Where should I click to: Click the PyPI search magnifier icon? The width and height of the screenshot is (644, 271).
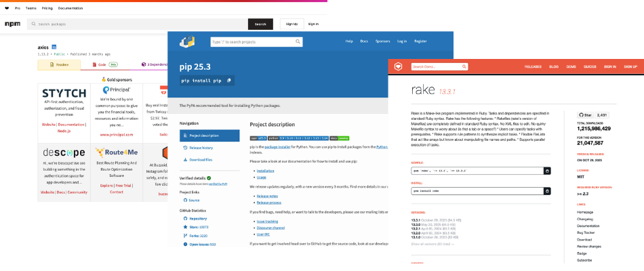(x=298, y=41)
